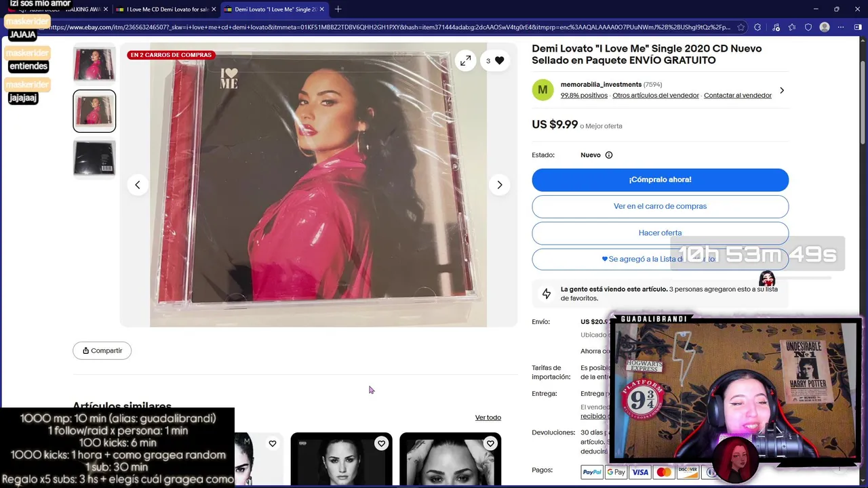Click the Visa payment icon
The width and height of the screenshot is (868, 488).
pos(640,472)
